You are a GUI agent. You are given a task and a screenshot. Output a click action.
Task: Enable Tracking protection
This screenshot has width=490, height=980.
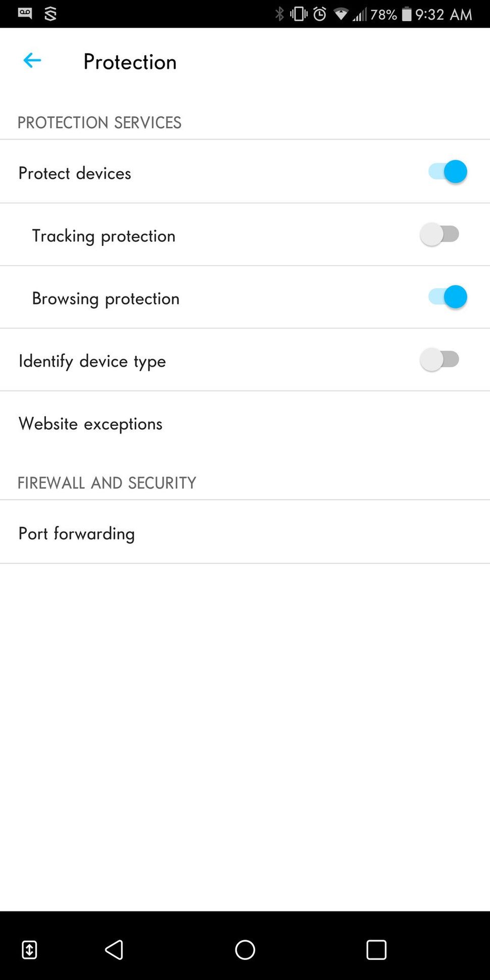pos(439,234)
